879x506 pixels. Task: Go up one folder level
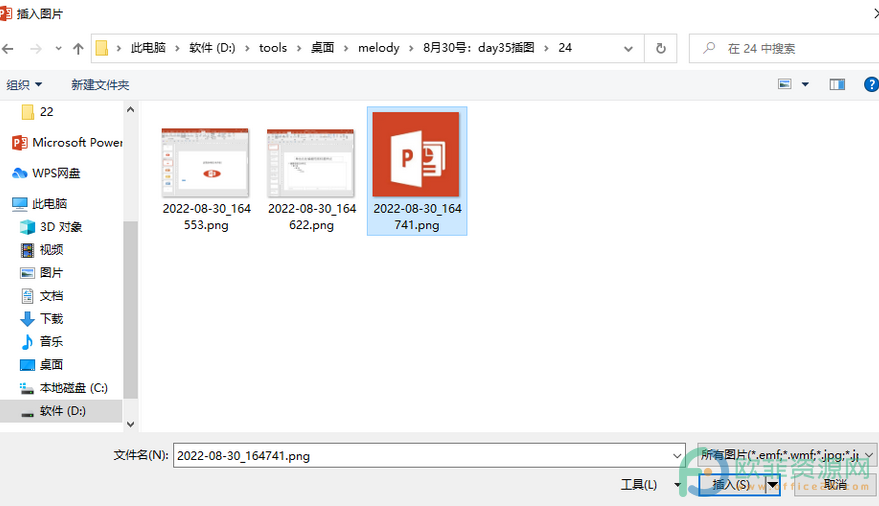click(x=78, y=49)
